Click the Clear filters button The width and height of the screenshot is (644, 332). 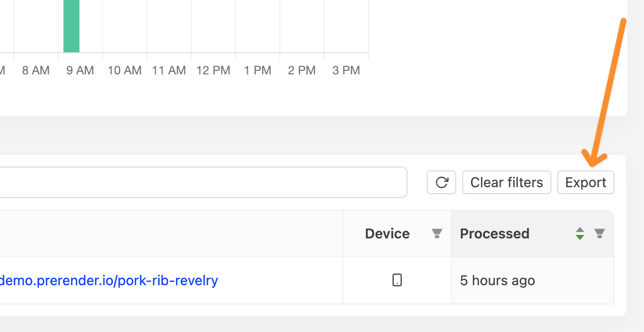[507, 182]
